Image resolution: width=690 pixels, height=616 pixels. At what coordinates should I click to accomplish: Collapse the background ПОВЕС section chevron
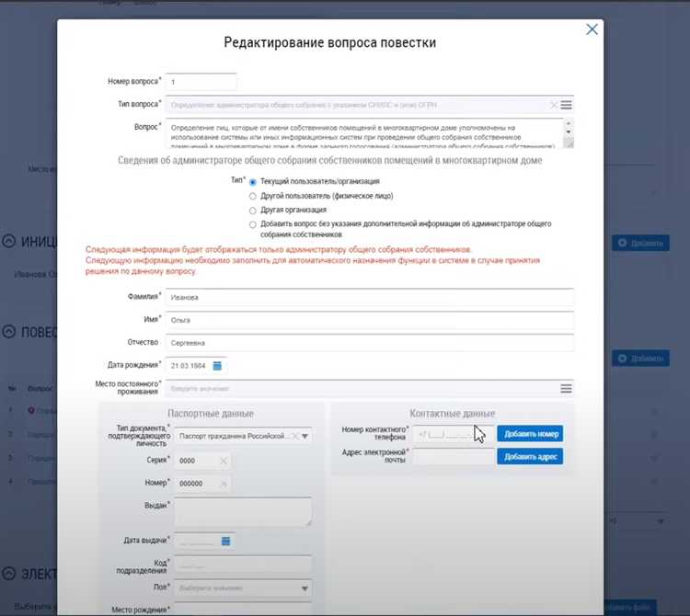[x=9, y=332]
